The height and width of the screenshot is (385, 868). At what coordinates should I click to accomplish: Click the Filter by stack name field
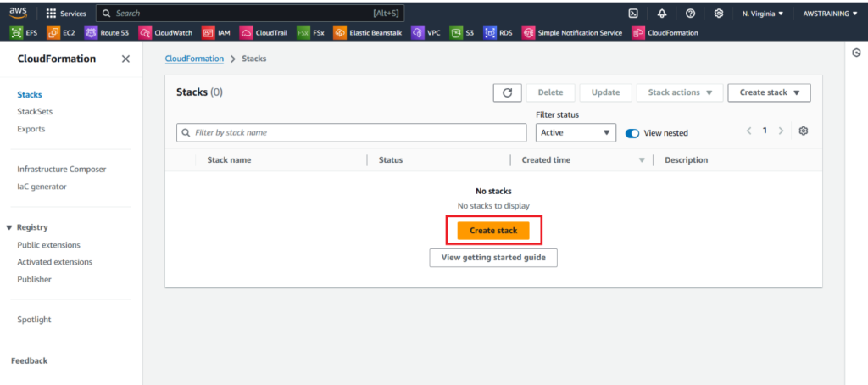pyautogui.click(x=352, y=133)
